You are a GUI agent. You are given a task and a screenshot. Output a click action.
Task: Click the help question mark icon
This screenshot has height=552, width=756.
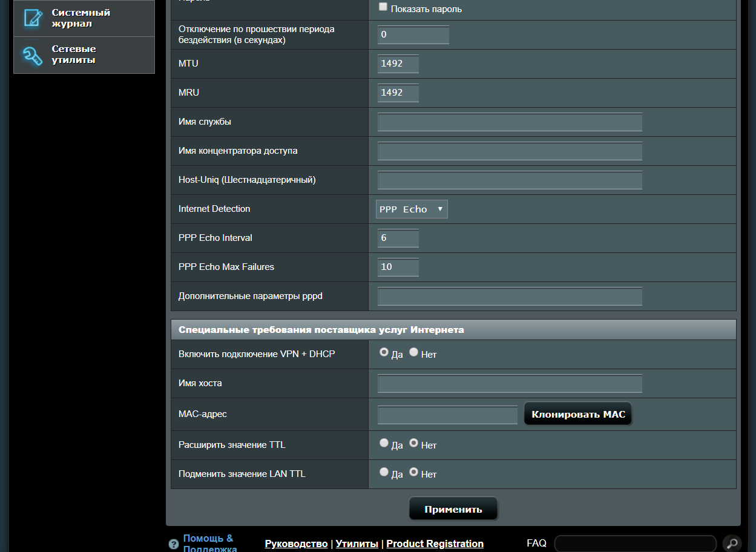pos(174,544)
